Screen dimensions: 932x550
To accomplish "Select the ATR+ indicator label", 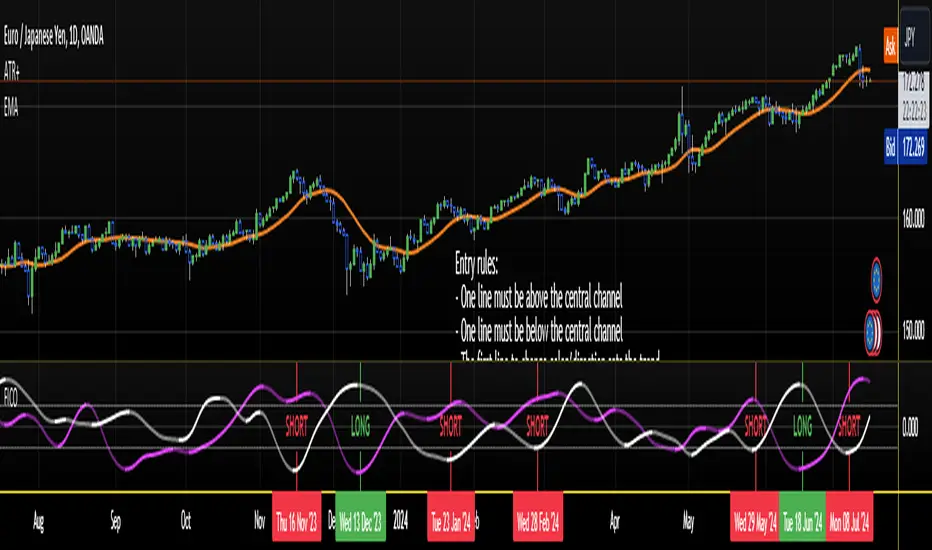I will pos(11,73).
